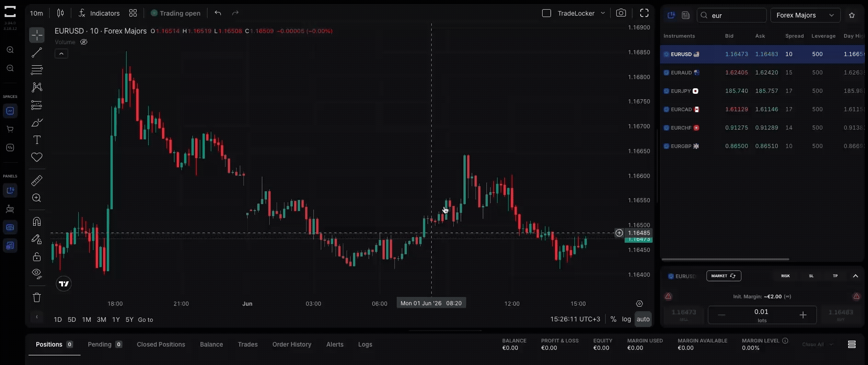Select the brush drawing tool
This screenshot has width=868, height=365.
pos(37,123)
